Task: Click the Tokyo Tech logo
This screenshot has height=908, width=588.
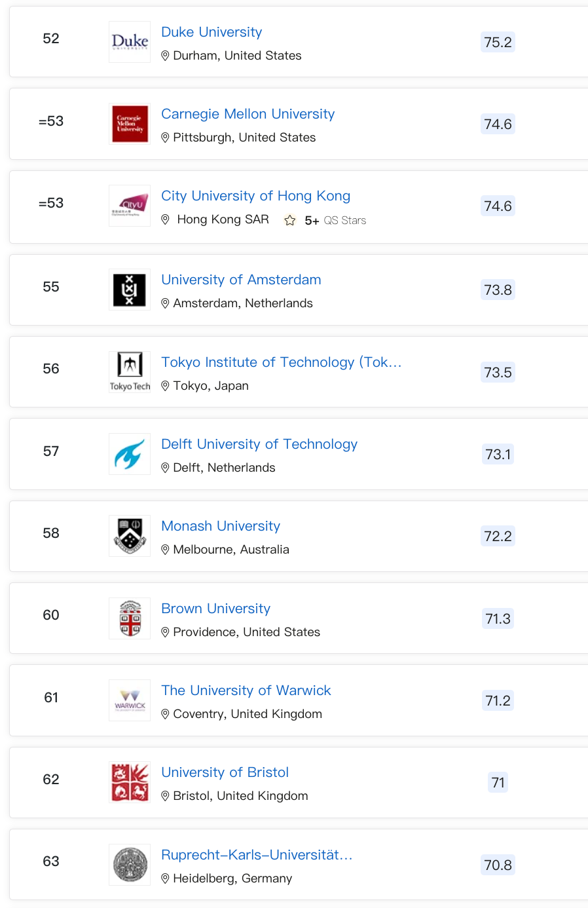Action: pos(130,372)
